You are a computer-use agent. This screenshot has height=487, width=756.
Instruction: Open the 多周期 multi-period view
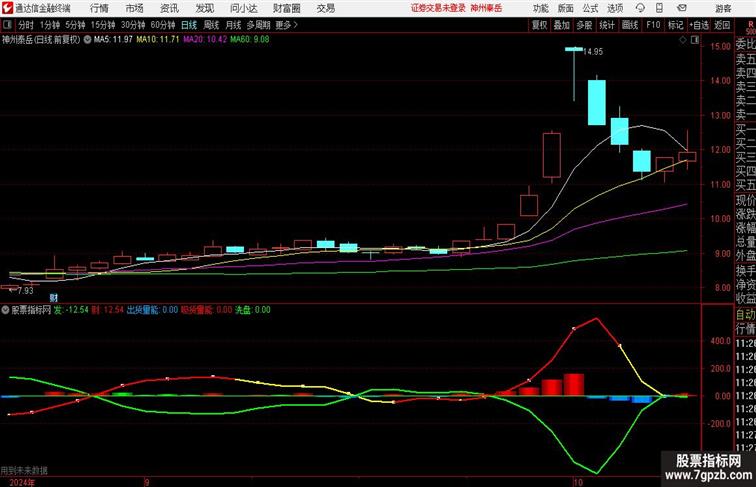click(259, 25)
